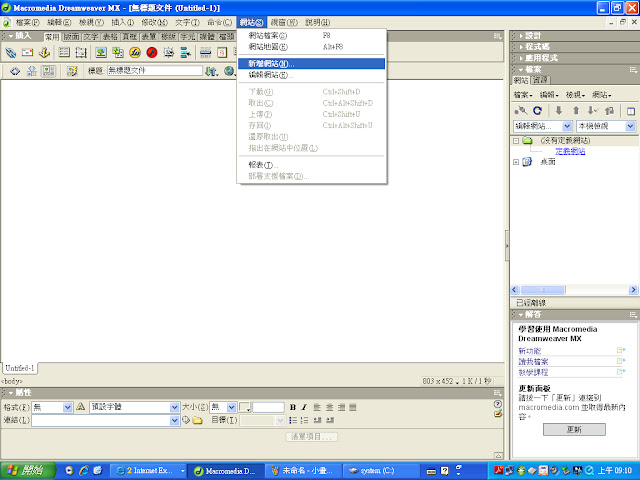Click the Insert Hyperlink chain icon
The image size is (640, 480).
pyautogui.click(x=11, y=52)
